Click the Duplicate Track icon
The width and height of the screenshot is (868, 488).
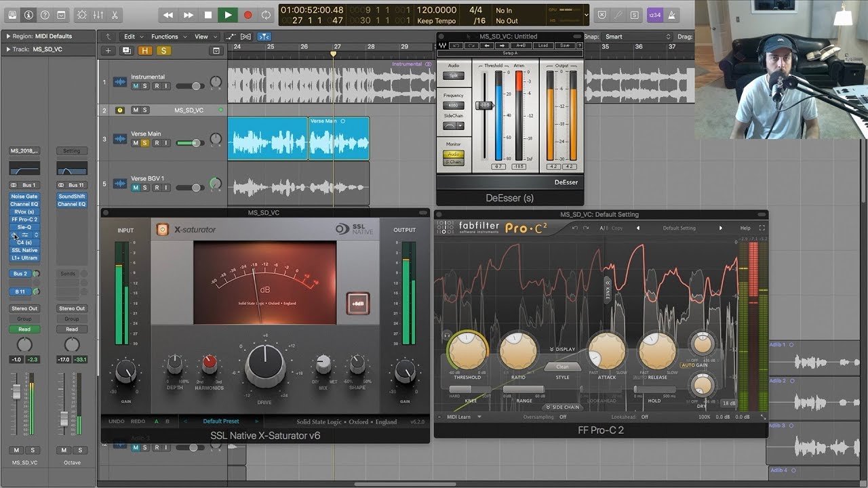(126, 51)
